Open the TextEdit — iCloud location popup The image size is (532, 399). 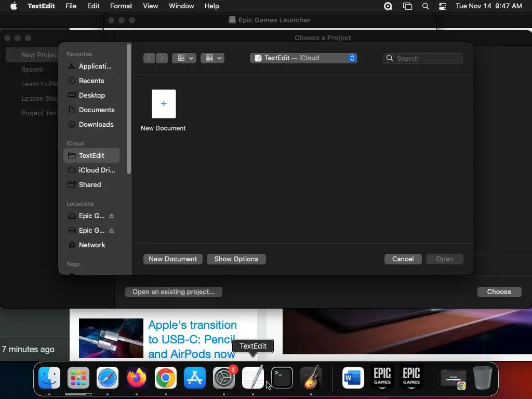[x=303, y=58]
